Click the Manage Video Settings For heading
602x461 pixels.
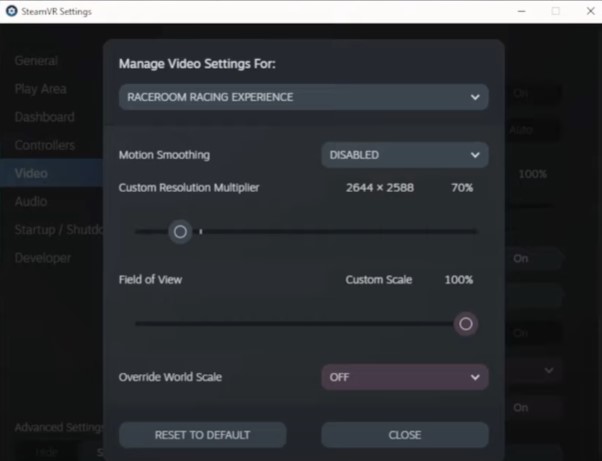click(197, 64)
